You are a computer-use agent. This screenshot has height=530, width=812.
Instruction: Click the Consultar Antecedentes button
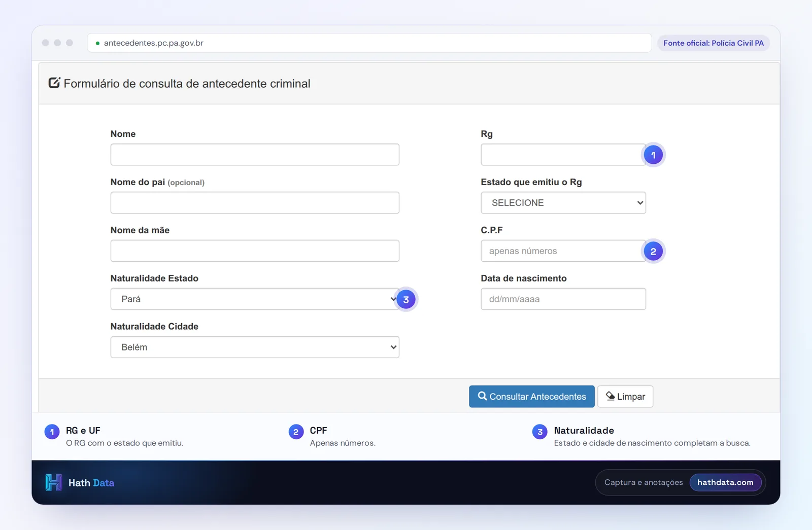pyautogui.click(x=532, y=397)
